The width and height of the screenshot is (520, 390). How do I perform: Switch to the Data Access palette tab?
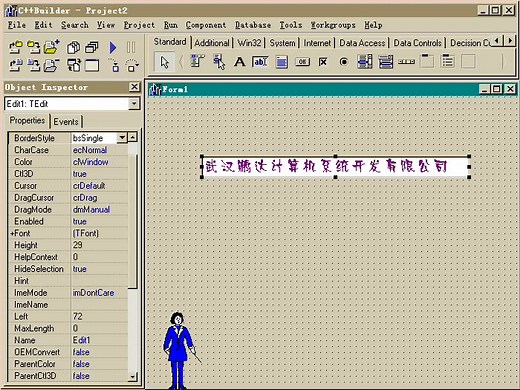click(x=362, y=43)
